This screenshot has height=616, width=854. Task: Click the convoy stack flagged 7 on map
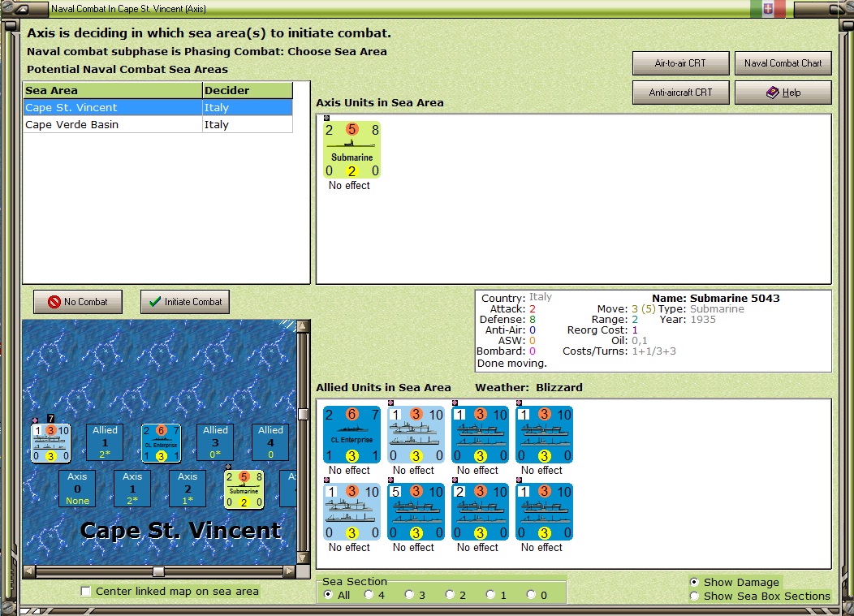tap(50, 443)
